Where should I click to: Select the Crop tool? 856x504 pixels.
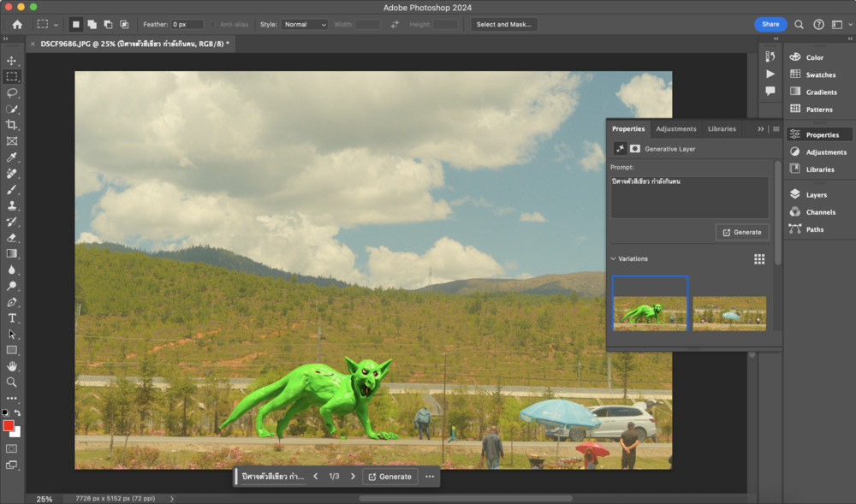pyautogui.click(x=12, y=125)
